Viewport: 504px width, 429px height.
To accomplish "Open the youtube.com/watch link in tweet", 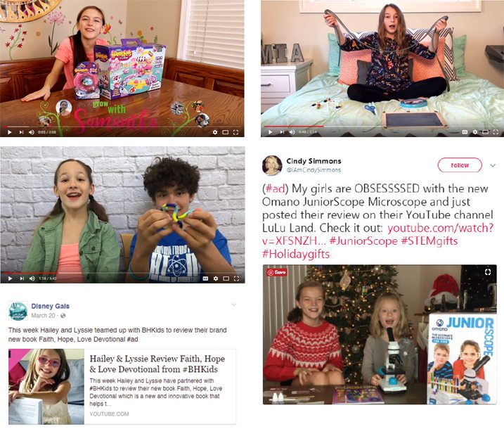I will [x=440, y=228].
